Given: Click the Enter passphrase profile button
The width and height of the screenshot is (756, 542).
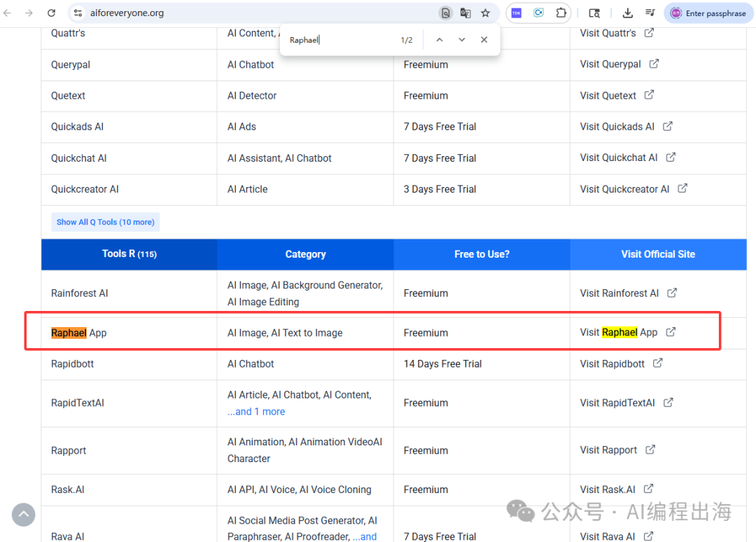Looking at the screenshot, I should (x=708, y=13).
